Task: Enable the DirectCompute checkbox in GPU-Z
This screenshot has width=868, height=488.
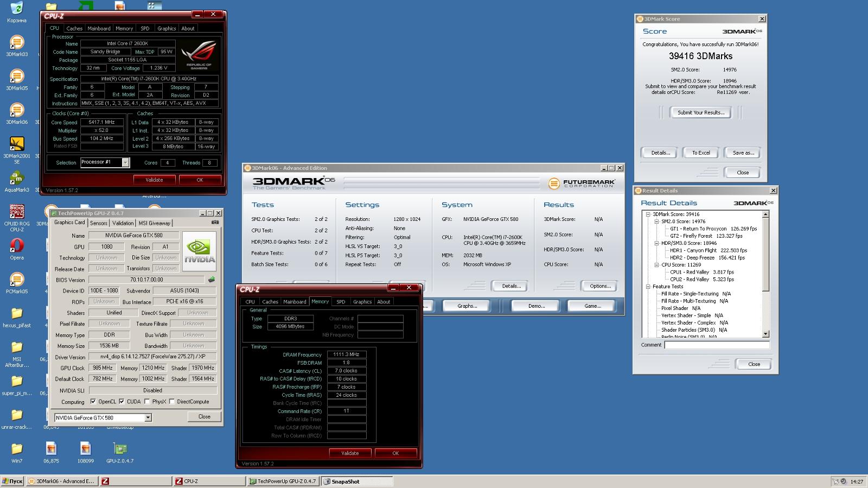Action: pyautogui.click(x=172, y=402)
